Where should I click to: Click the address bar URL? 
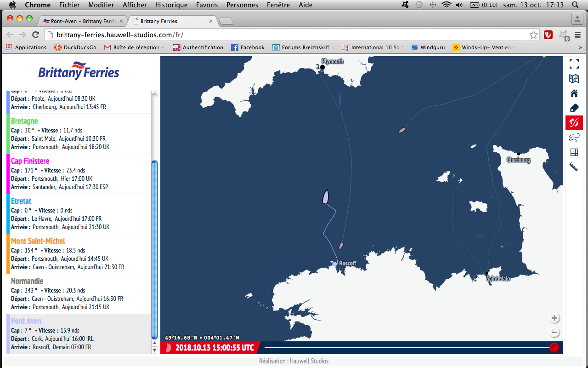click(x=120, y=35)
